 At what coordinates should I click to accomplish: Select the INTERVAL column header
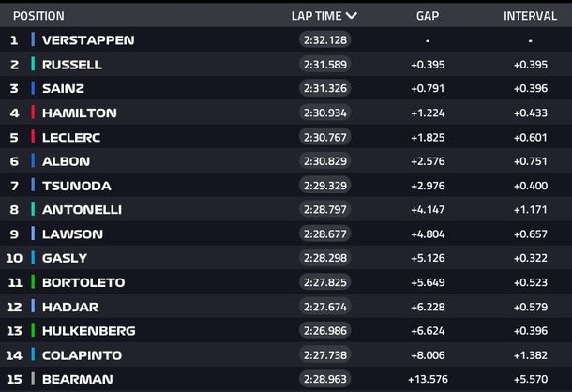pos(530,16)
